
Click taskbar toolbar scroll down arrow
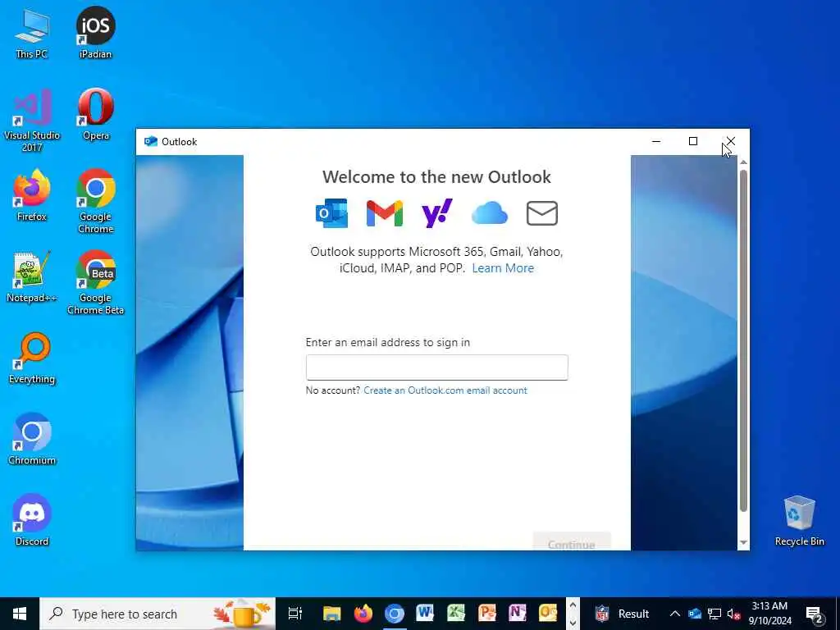(573, 623)
